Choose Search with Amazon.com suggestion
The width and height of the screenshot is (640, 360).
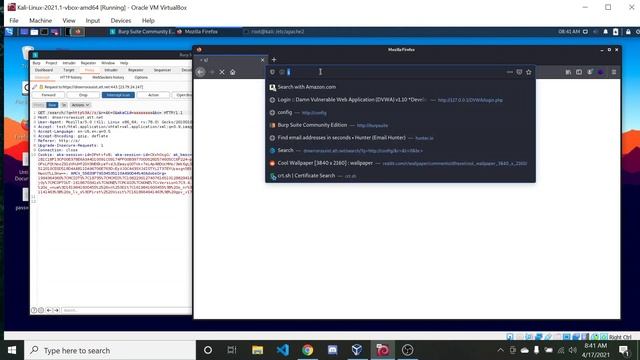[x=400, y=87]
